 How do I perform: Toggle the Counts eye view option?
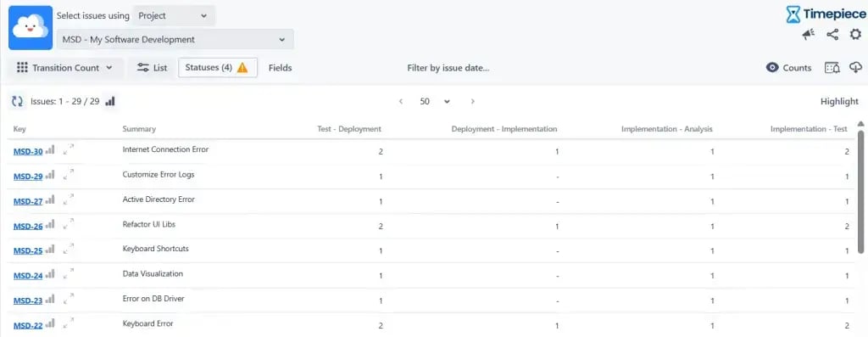click(x=789, y=68)
